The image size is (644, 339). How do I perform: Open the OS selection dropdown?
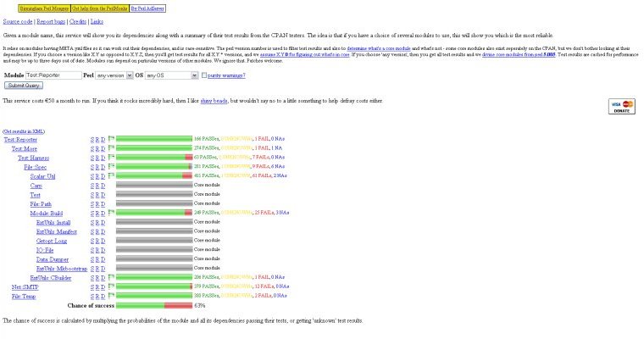[170, 75]
